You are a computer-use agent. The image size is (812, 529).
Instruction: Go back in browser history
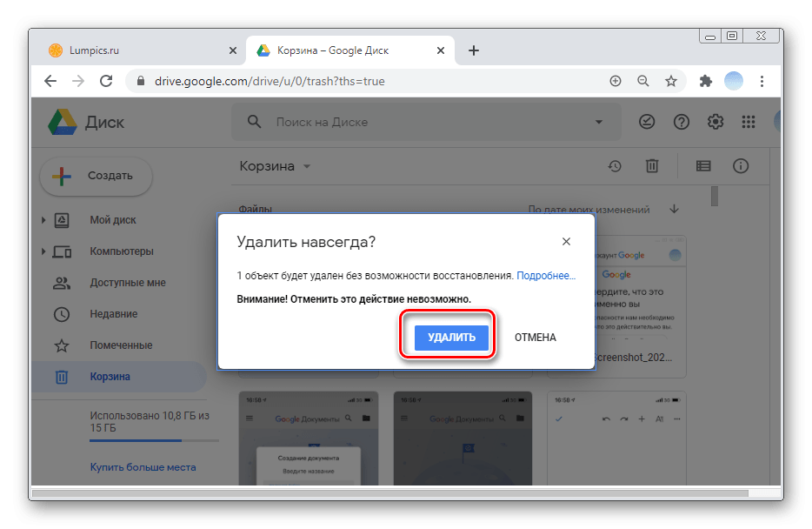(x=50, y=81)
